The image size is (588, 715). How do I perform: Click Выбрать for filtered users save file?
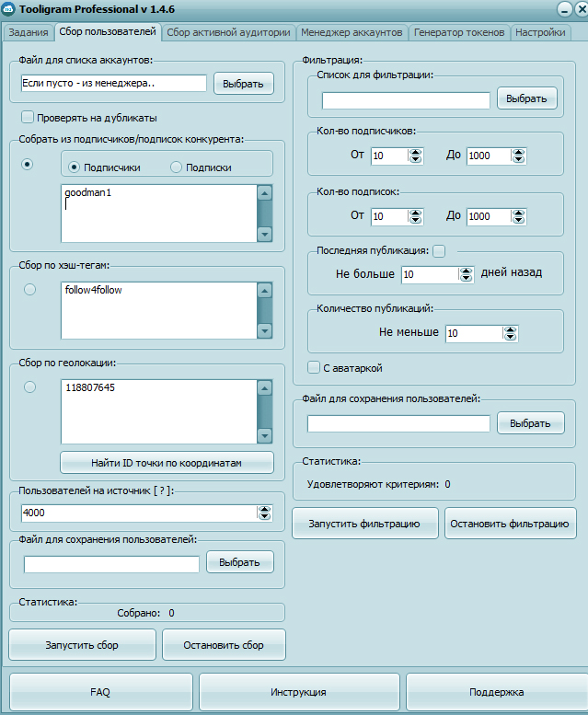click(531, 423)
